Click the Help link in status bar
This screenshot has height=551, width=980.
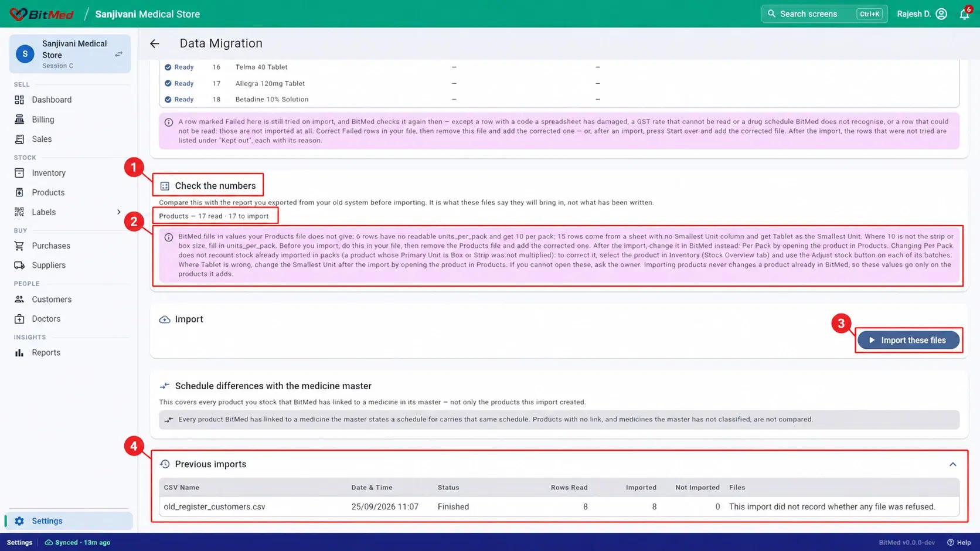pyautogui.click(x=959, y=543)
